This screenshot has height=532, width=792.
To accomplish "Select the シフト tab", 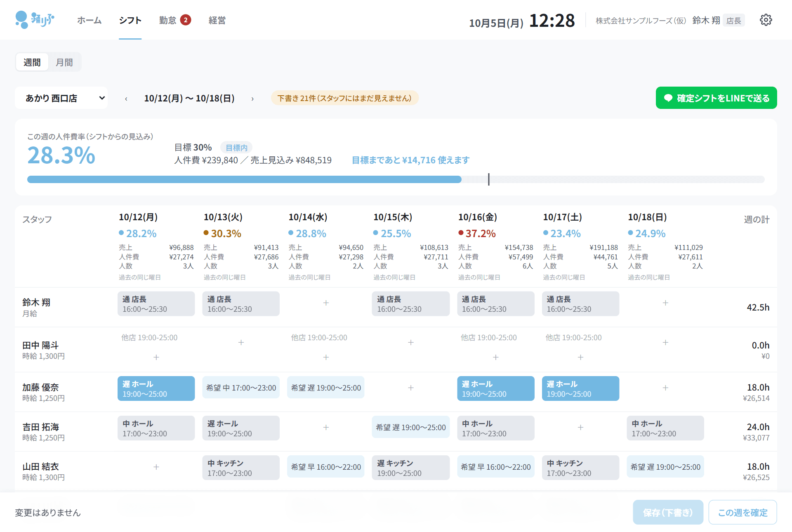I will pyautogui.click(x=130, y=20).
